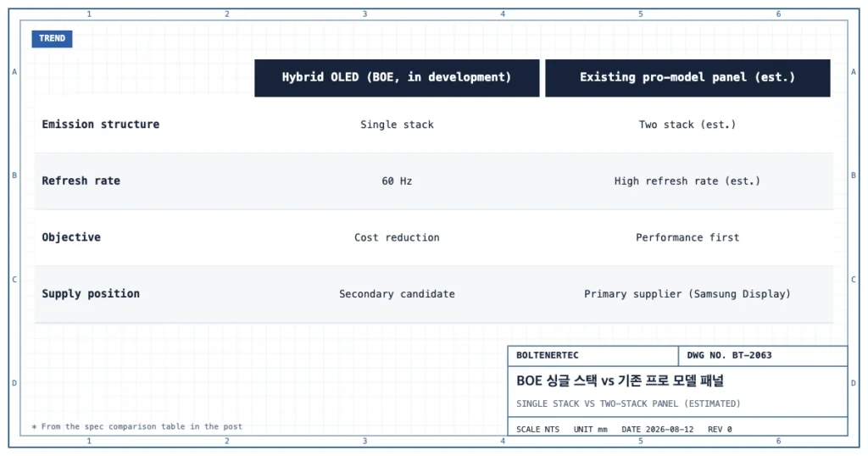Click the BOLTENERTEC title block field
868x456 pixels.
click(x=593, y=355)
